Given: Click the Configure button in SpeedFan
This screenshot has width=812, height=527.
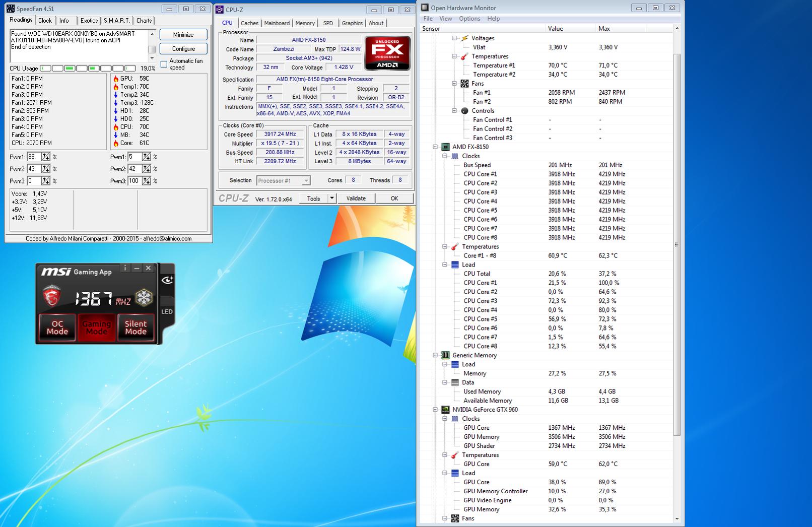Looking at the screenshot, I should point(183,49).
